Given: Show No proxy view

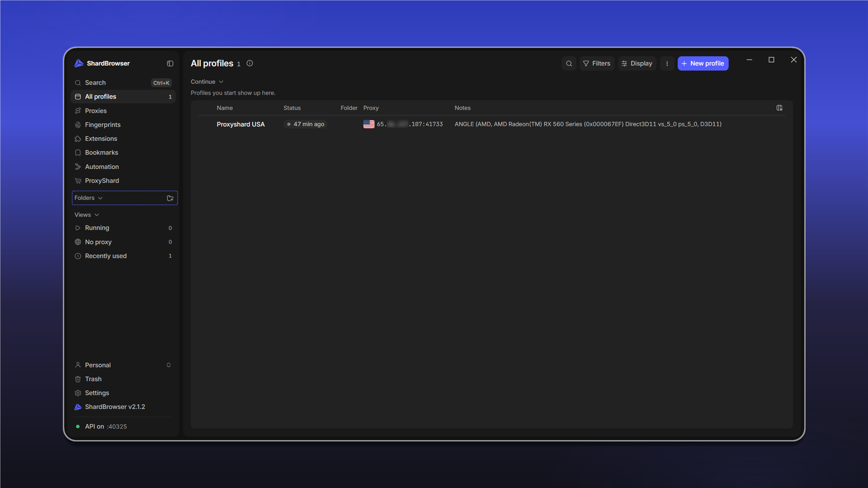Looking at the screenshot, I should (123, 242).
